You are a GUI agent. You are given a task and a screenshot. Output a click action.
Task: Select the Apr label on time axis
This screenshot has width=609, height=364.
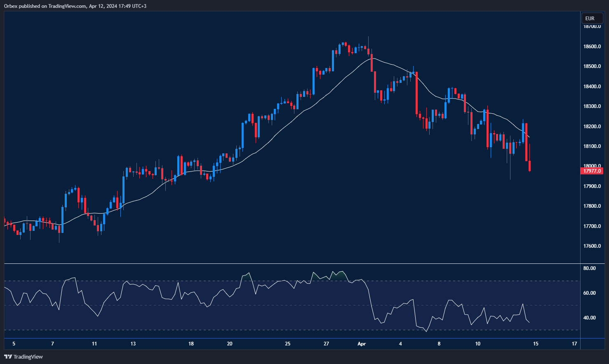click(362, 344)
